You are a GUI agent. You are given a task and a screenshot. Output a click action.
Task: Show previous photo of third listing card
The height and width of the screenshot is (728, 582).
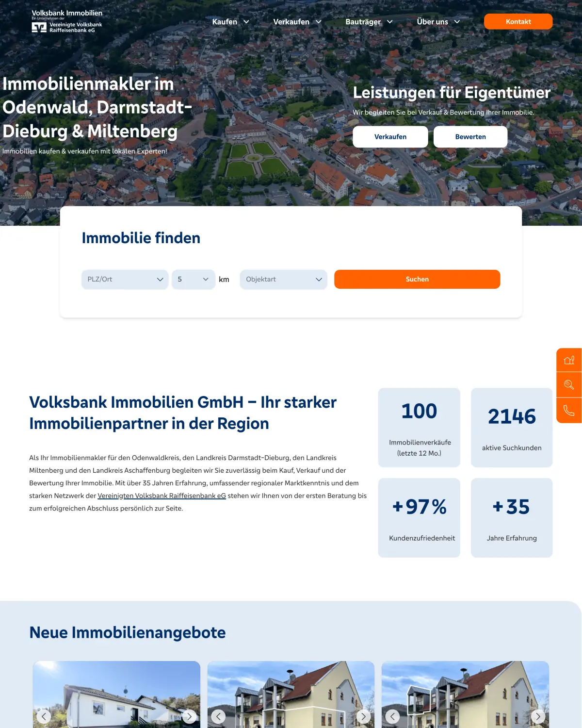[392, 716]
